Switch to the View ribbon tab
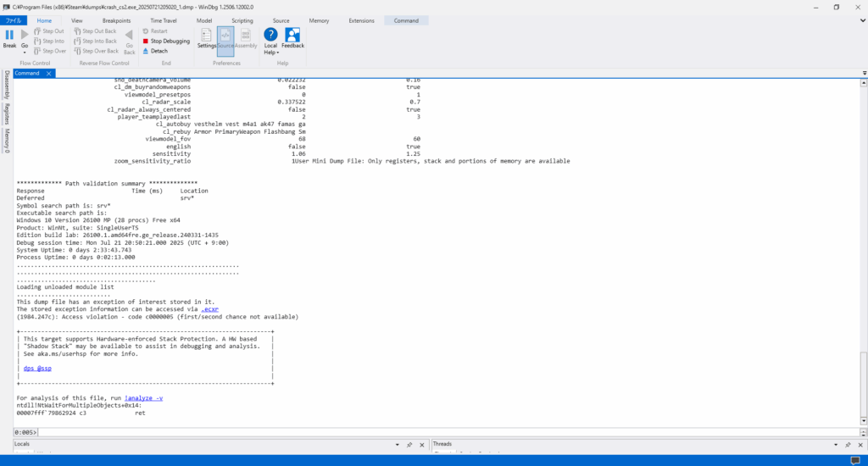The height and width of the screenshot is (466, 868). point(77,20)
